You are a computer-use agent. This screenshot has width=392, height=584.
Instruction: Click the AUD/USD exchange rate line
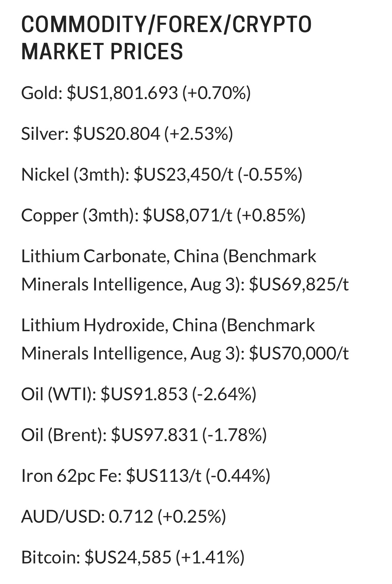(x=124, y=516)
